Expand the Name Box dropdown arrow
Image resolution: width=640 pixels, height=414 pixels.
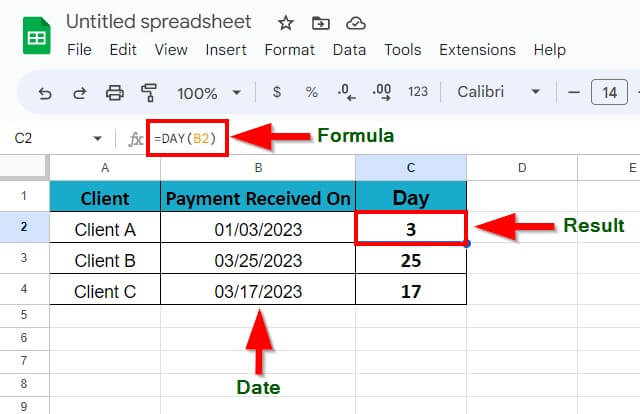coord(97,139)
